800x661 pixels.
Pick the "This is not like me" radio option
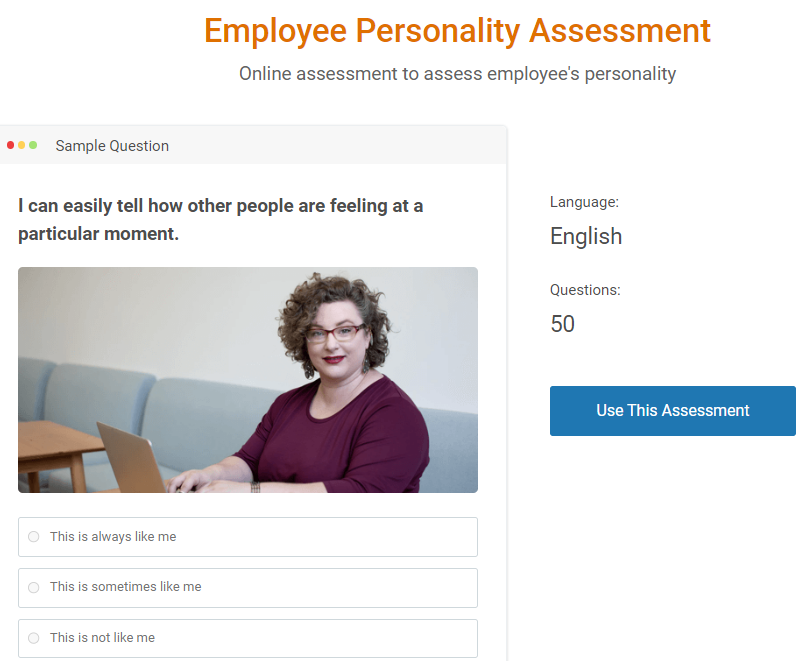34,638
